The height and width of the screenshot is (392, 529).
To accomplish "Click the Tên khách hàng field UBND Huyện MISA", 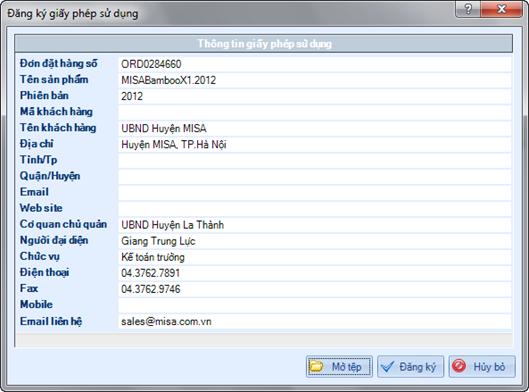I will (x=315, y=129).
